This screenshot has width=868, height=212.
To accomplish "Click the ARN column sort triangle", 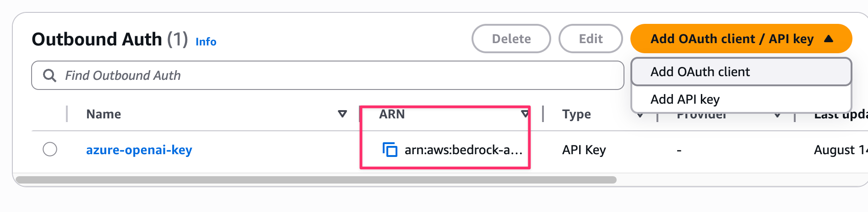I will pyautogui.click(x=525, y=114).
